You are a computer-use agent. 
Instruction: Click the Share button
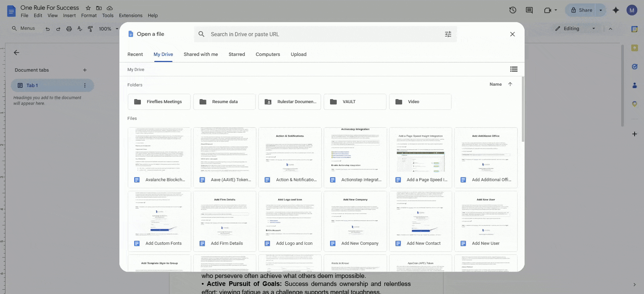(x=581, y=10)
